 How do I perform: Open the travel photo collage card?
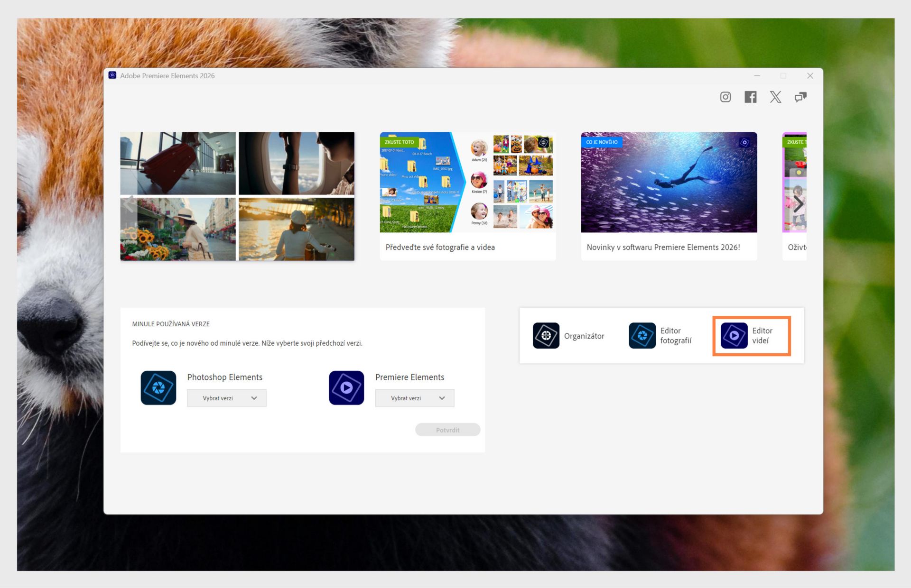[x=237, y=196]
